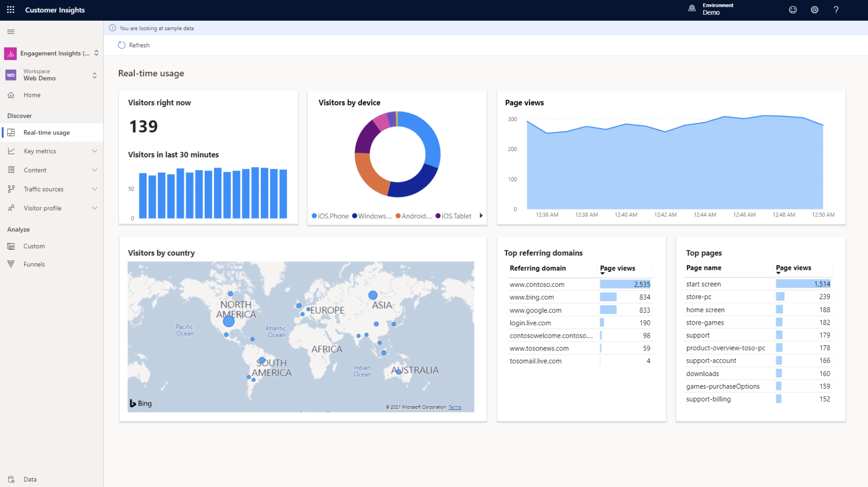The image size is (868, 487).
Task: Expand the Content section chevron
Action: [x=95, y=170]
